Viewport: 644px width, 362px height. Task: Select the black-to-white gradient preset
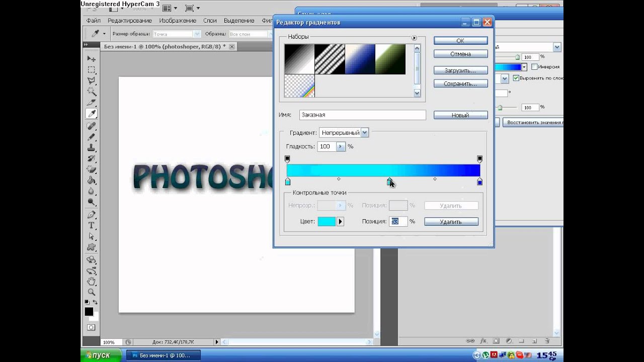pos(299,59)
